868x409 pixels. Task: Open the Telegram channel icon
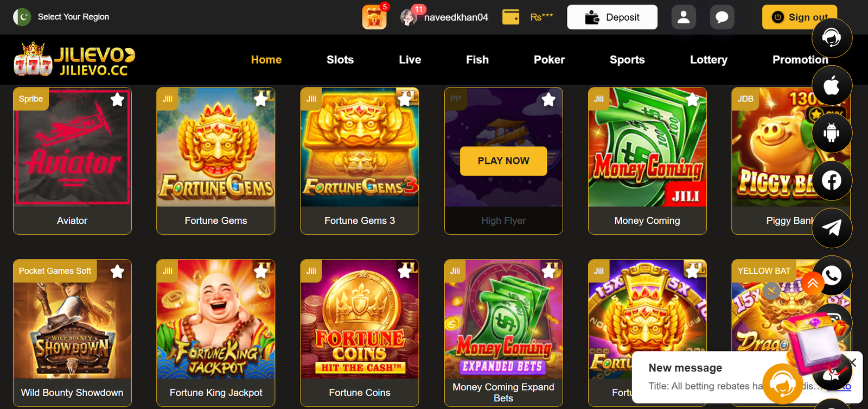[832, 228]
